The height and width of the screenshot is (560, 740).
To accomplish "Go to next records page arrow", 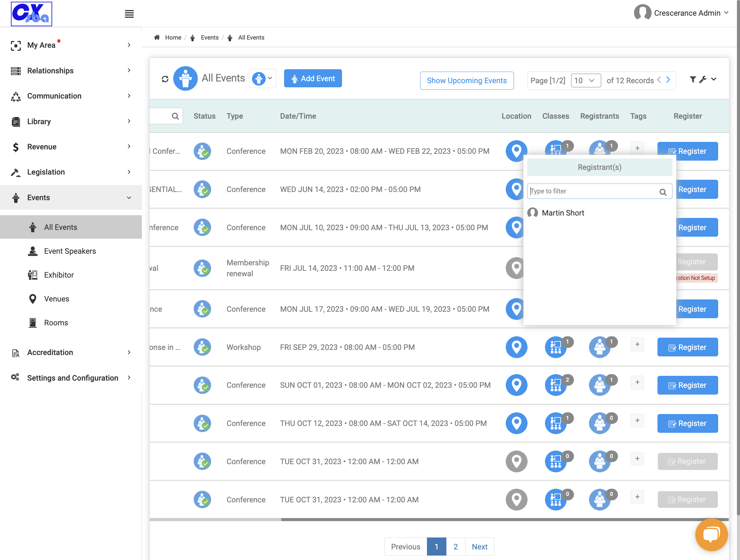I will pos(668,80).
